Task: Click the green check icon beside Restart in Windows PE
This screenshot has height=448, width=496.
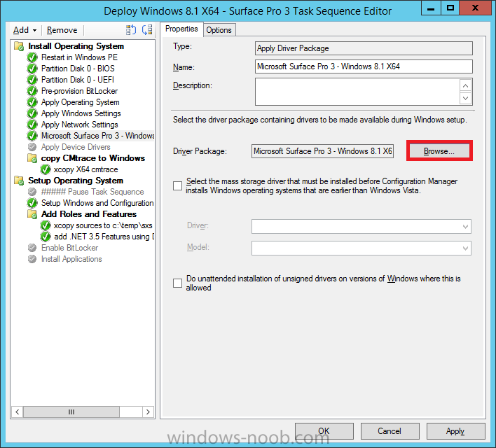Action: pos(32,57)
